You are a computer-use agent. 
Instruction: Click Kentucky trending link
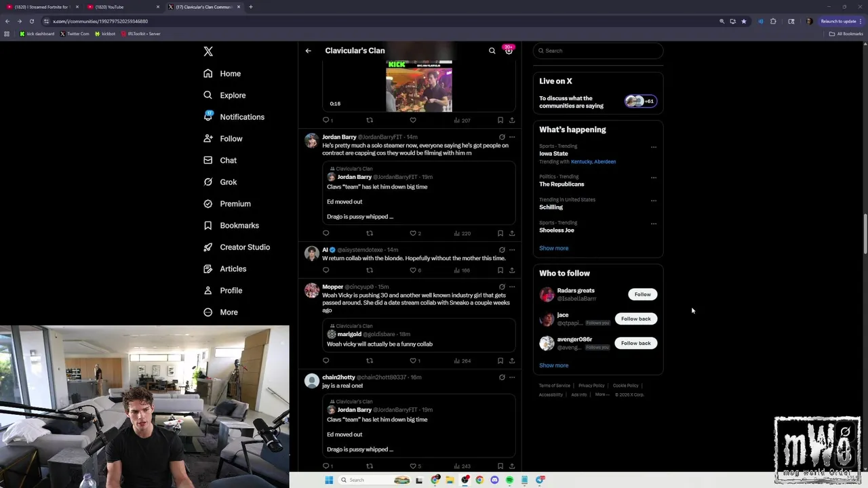(581, 162)
